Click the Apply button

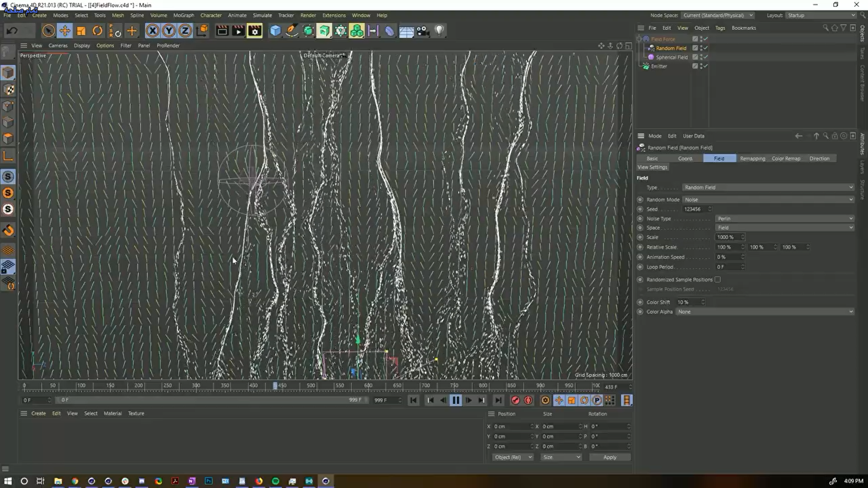point(610,457)
